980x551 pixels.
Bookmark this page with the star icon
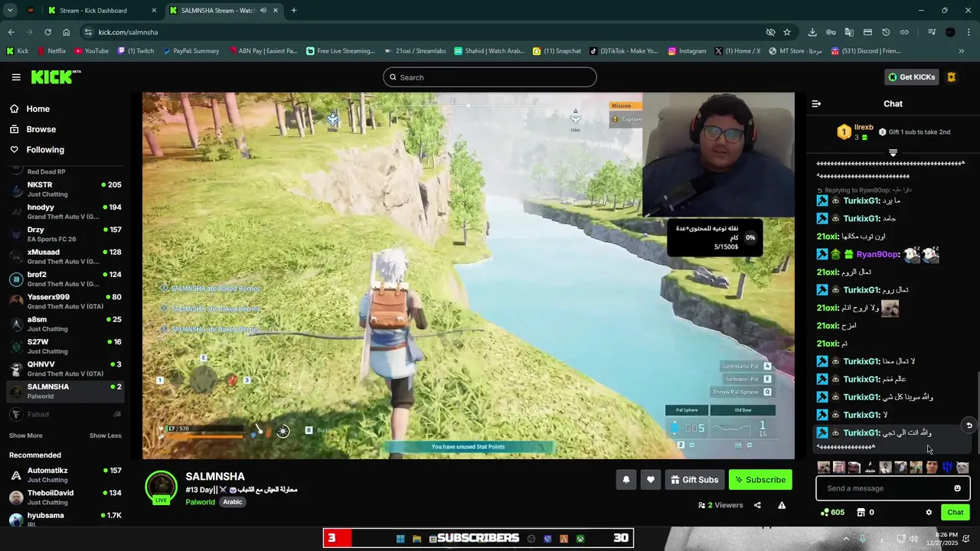point(787,32)
